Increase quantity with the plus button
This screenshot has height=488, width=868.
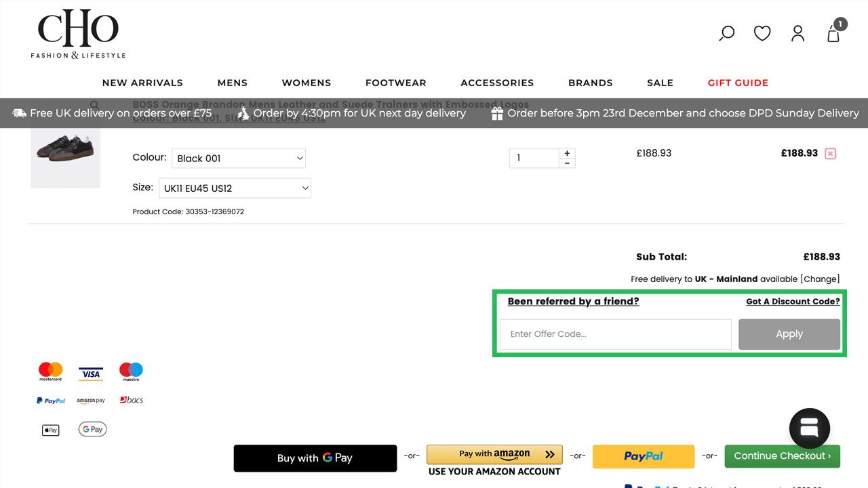coord(567,153)
